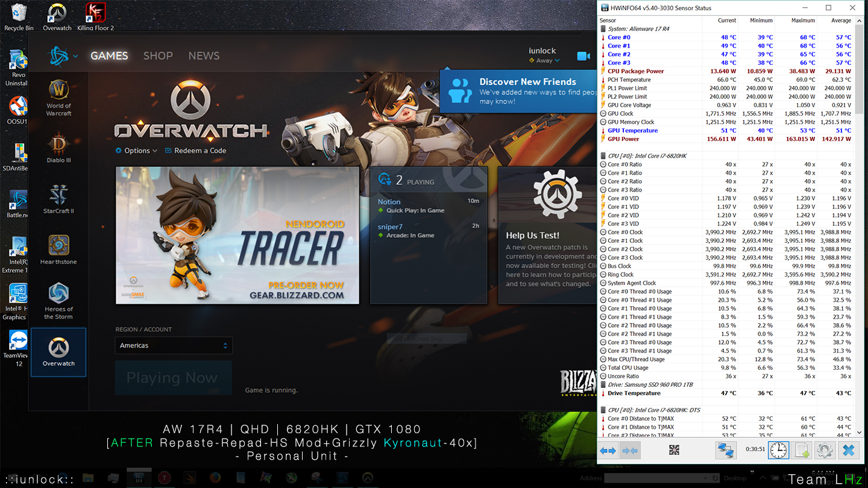This screenshot has height=488, width=868.
Task: Select the TeamViewer 12 desktop icon
Action: point(18,349)
